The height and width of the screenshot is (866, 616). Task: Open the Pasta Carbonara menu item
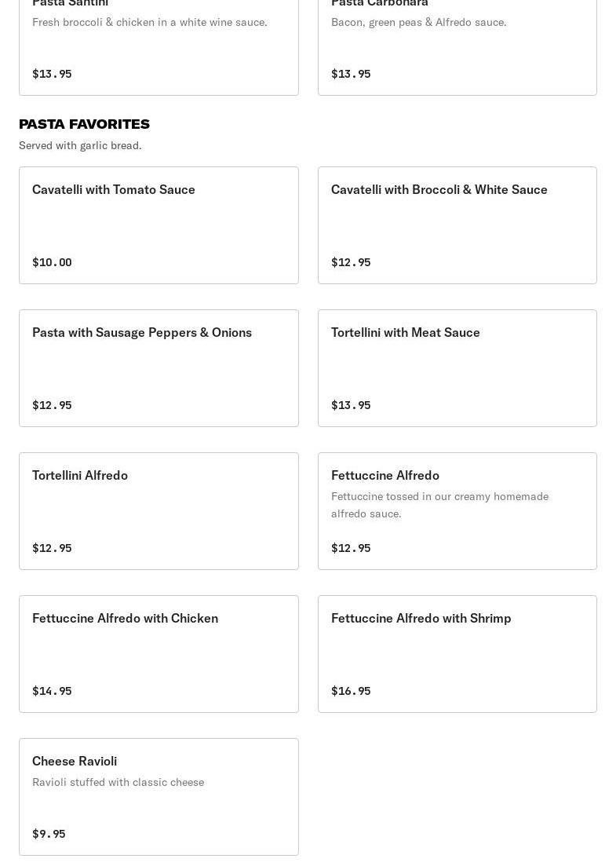coord(457,47)
